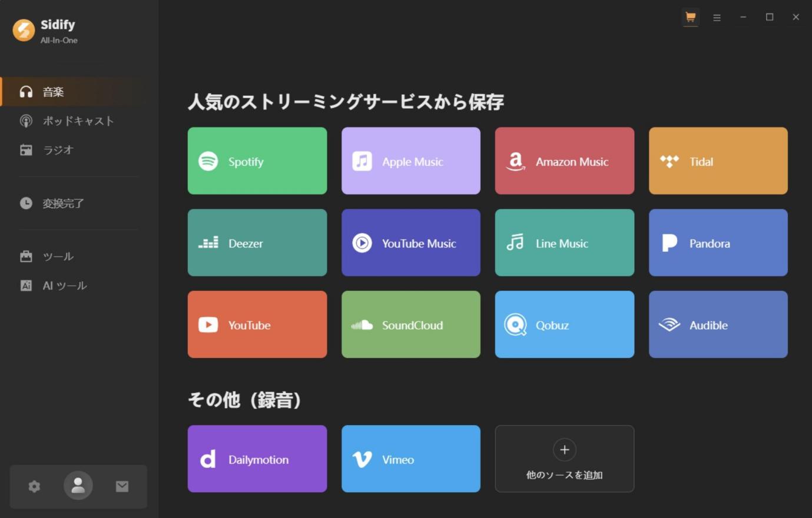812x518 pixels.
Task: Close the Sidify window
Action: point(796,17)
